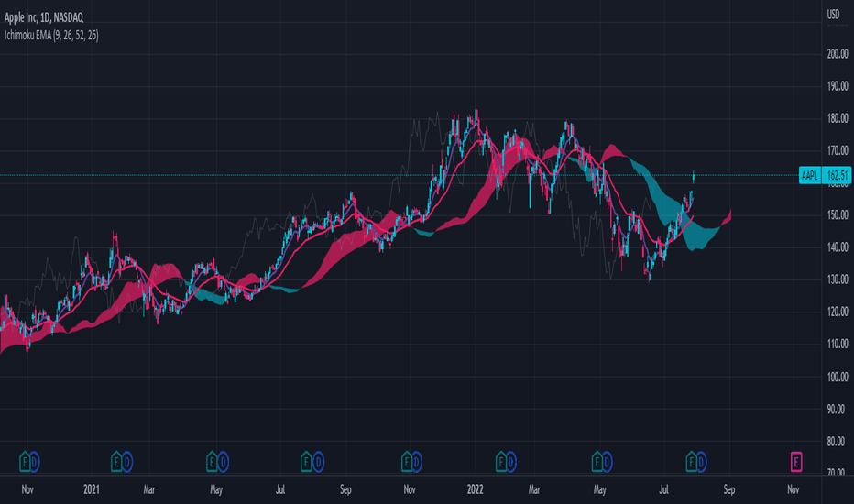The width and height of the screenshot is (854, 504).
Task: Open the dividend D icon above Nov 2021
Action: (416, 463)
